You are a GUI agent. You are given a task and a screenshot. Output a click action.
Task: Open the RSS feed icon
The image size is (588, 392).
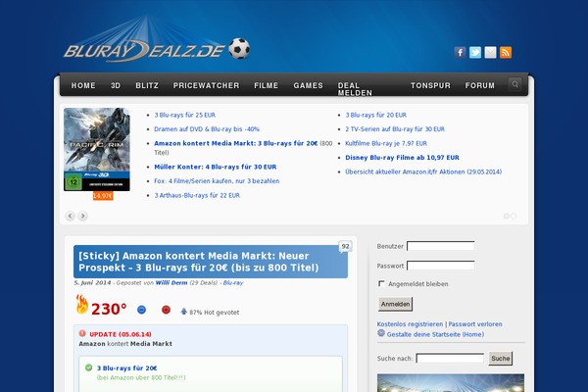506,53
